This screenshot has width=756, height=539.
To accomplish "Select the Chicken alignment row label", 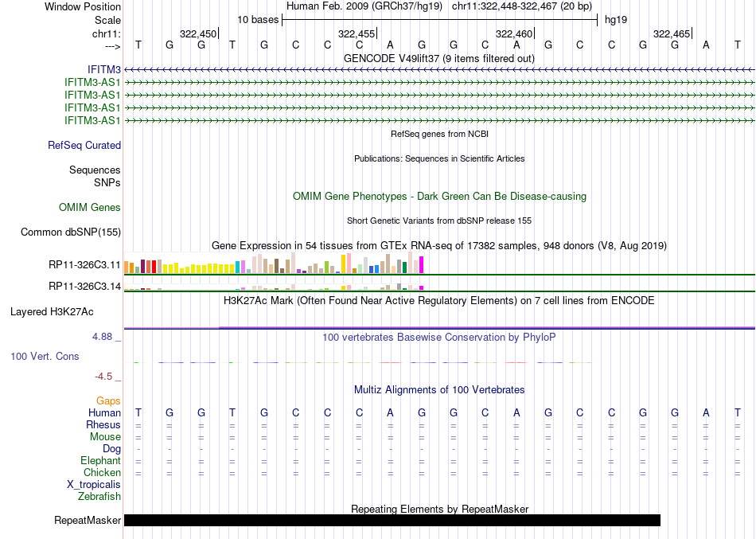I will tap(102, 472).
